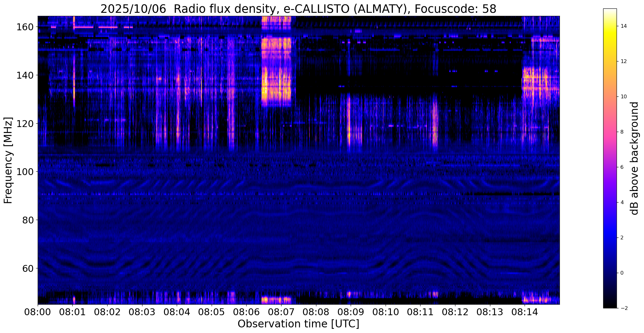Click the colorbar tick label 8

tap(622, 132)
